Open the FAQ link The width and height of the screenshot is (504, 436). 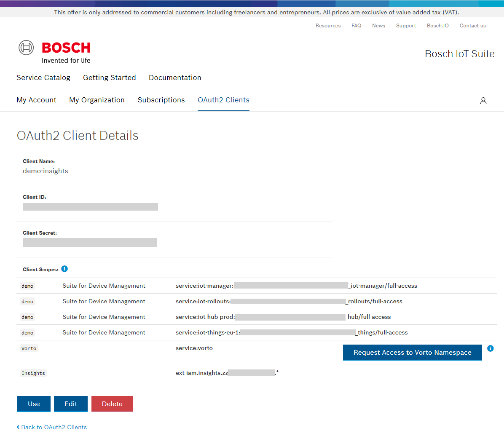[356, 26]
